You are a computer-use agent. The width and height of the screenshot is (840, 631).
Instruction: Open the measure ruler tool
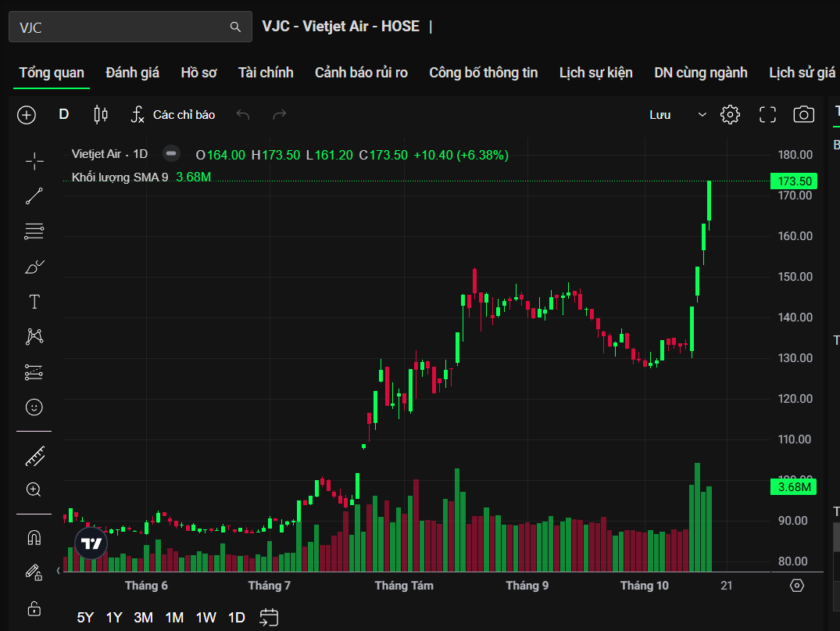(x=34, y=456)
